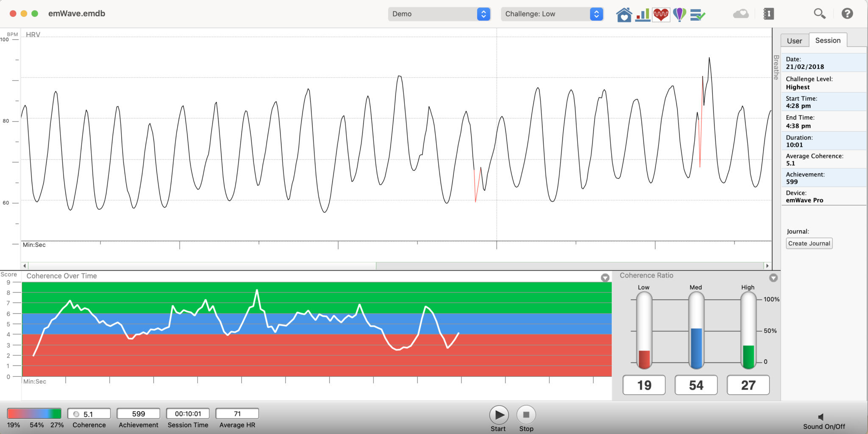Click the magnifying glass search icon

(819, 14)
